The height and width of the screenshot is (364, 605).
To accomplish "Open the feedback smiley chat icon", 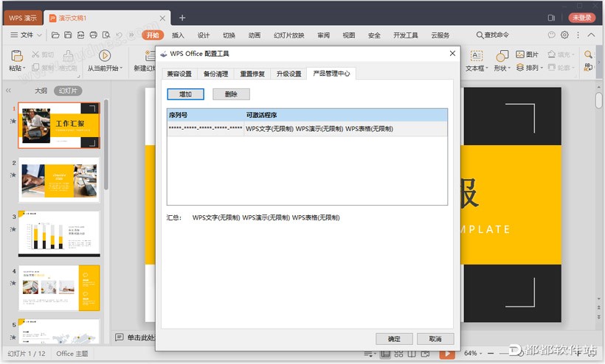I will (552, 35).
